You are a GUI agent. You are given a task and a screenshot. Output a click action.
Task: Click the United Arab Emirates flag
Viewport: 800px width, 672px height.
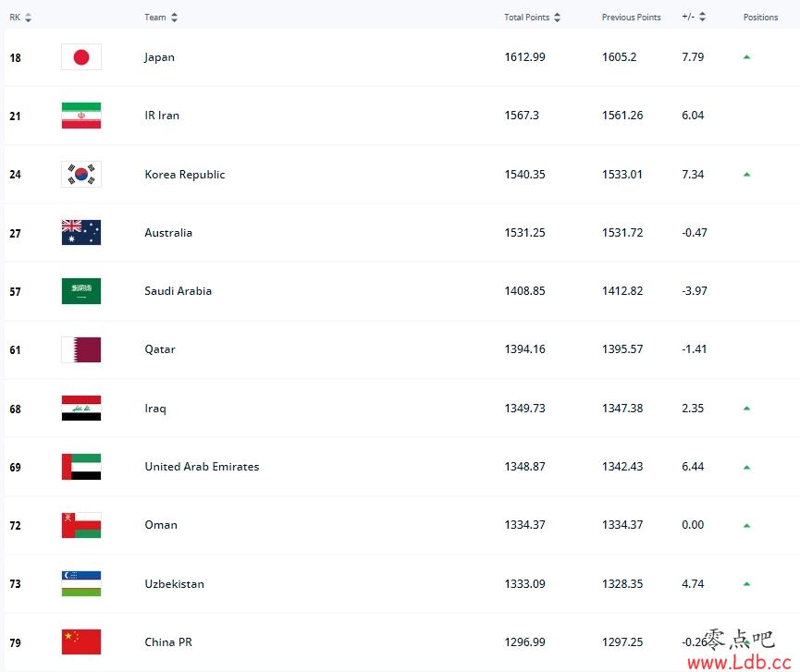81,467
